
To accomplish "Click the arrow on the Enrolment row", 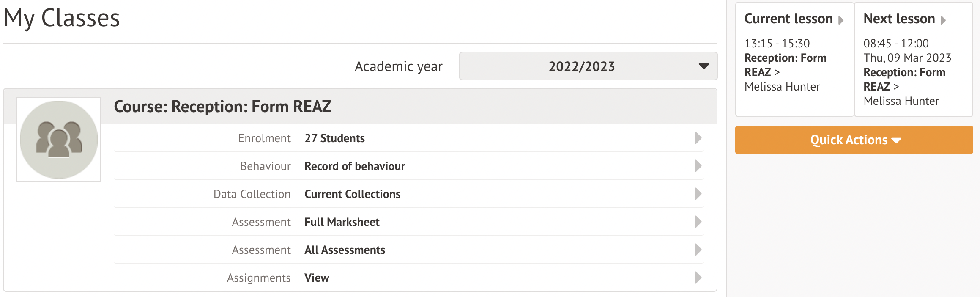I will coord(698,138).
